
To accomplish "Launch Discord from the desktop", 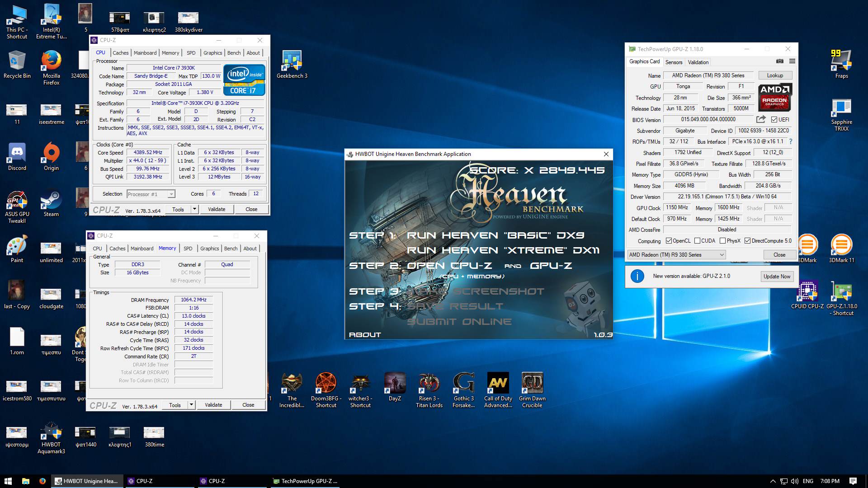I will tap(17, 156).
